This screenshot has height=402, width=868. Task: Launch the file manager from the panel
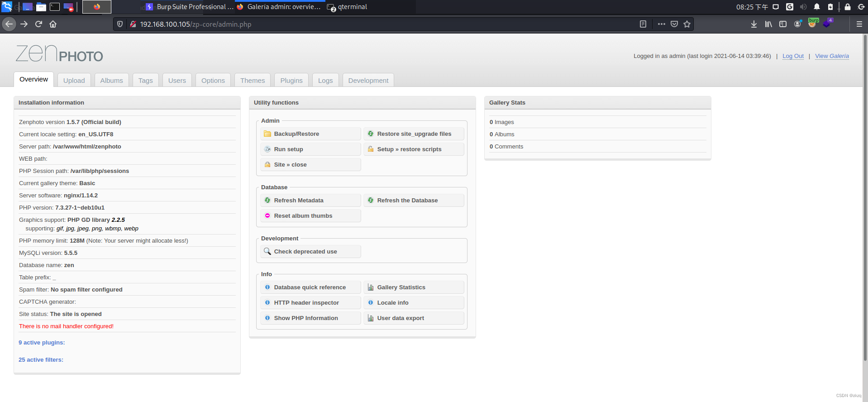pyautogui.click(x=41, y=7)
